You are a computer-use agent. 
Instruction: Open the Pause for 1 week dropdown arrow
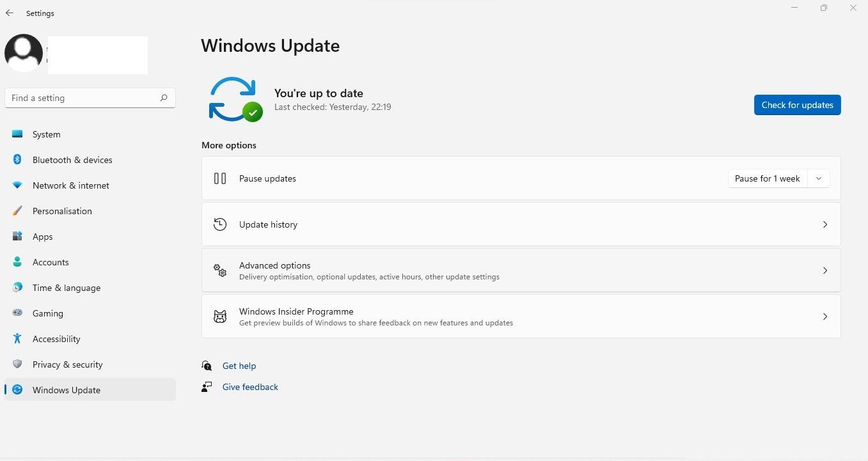[x=819, y=178]
